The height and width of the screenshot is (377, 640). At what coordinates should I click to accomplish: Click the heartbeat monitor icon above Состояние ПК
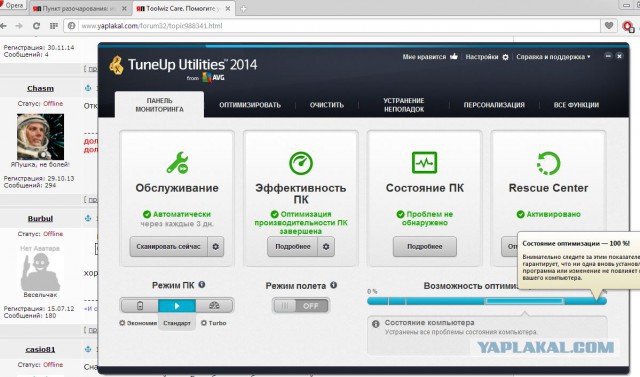click(x=424, y=162)
